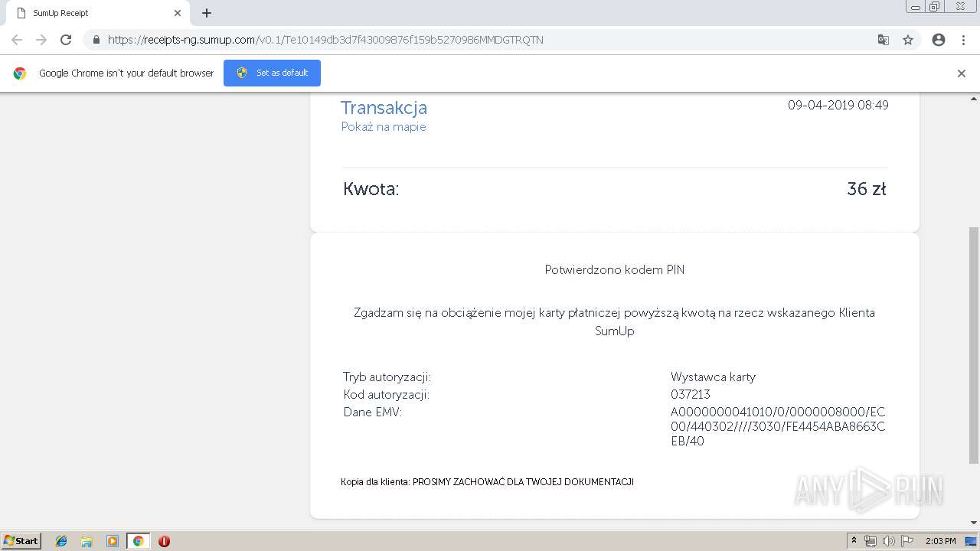Open File Explorer from taskbar
980x551 pixels.
(87, 541)
